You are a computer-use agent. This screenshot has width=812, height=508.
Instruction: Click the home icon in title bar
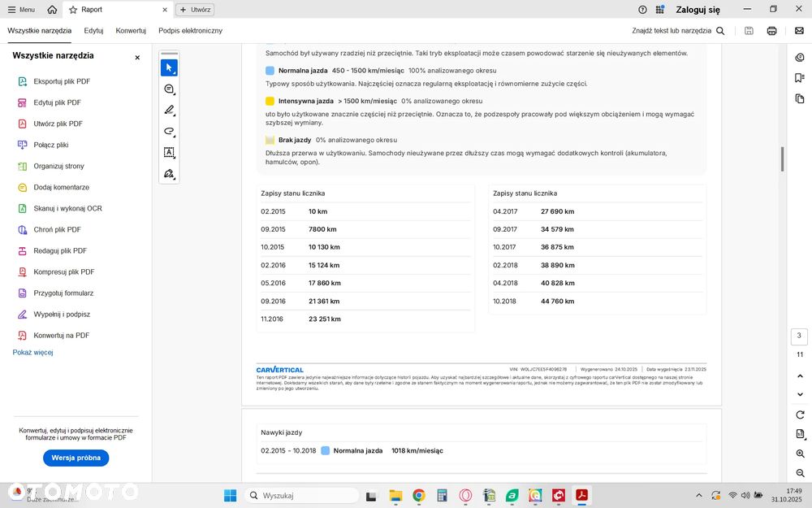(x=52, y=9)
